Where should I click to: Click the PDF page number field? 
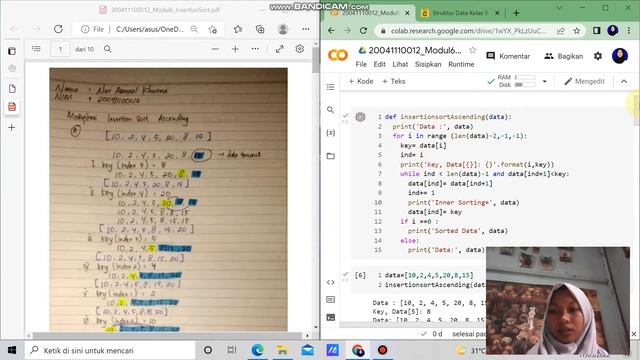tap(60, 49)
